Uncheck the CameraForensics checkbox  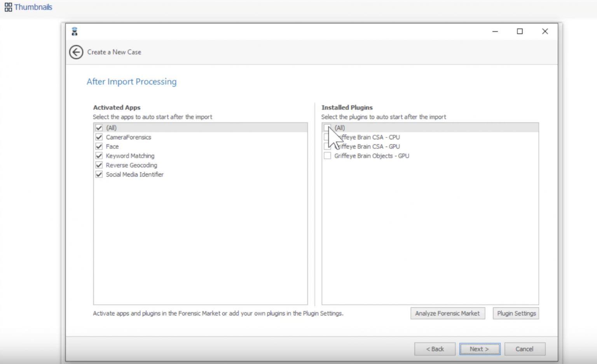coord(99,137)
